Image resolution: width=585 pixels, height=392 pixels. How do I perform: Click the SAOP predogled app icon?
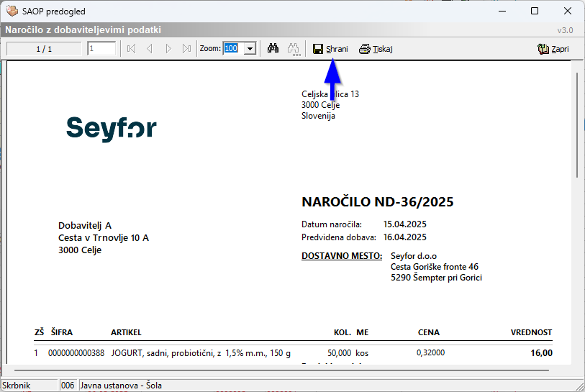[x=12, y=12]
